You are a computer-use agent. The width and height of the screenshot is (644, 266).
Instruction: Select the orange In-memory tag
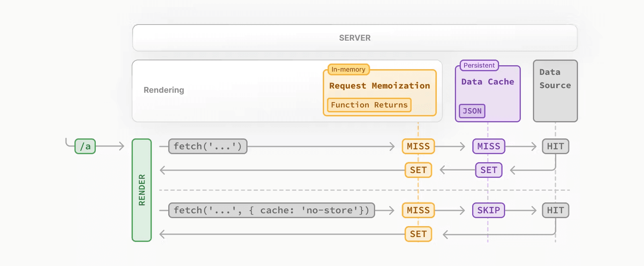coord(348,70)
